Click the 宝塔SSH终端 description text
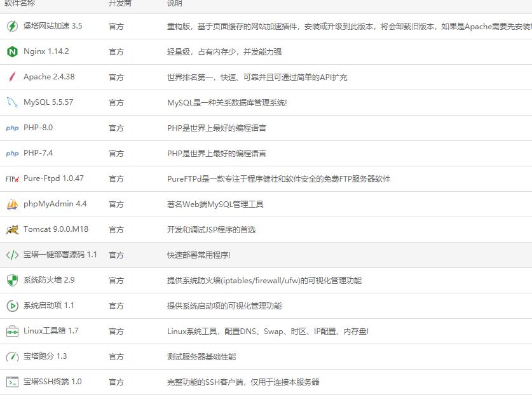Screen dimensions: 532x416 [x=243, y=382]
